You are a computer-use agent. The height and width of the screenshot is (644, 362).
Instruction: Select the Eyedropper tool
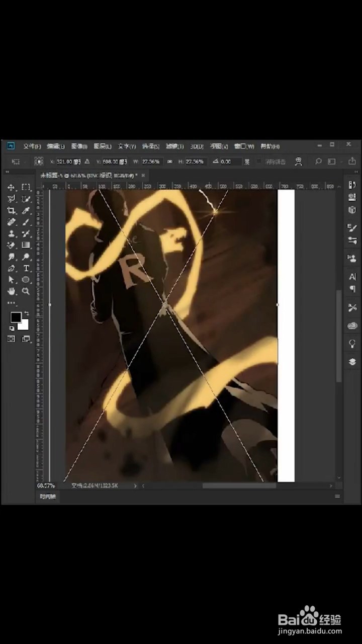click(26, 210)
